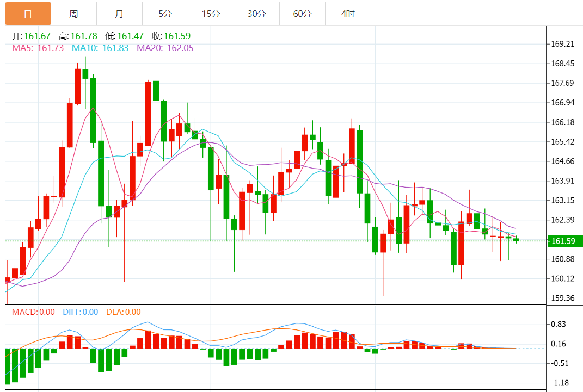The width and height of the screenshot is (583, 392).
Task: Switch to the 月 monthly tab
Action: (119, 14)
